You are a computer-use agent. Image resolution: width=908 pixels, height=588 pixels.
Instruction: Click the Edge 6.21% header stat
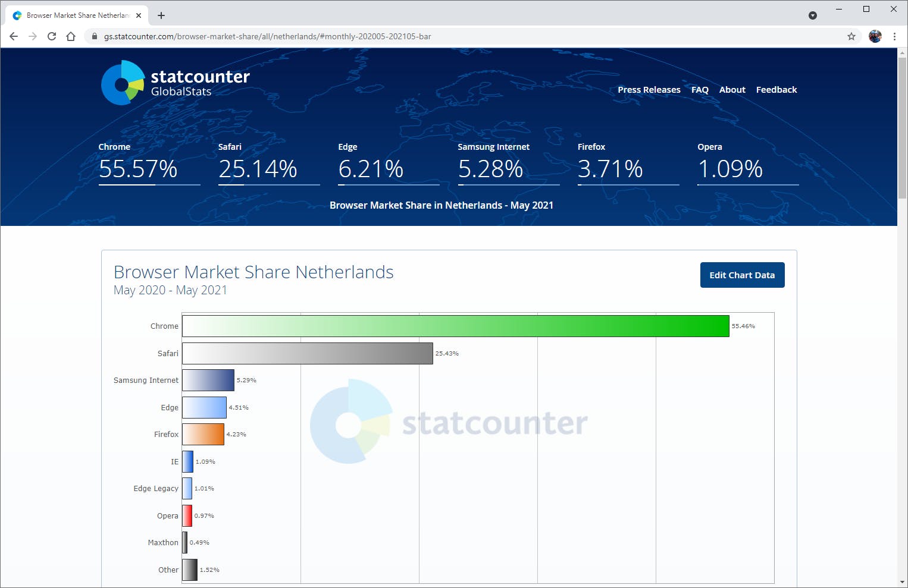[x=389, y=163]
